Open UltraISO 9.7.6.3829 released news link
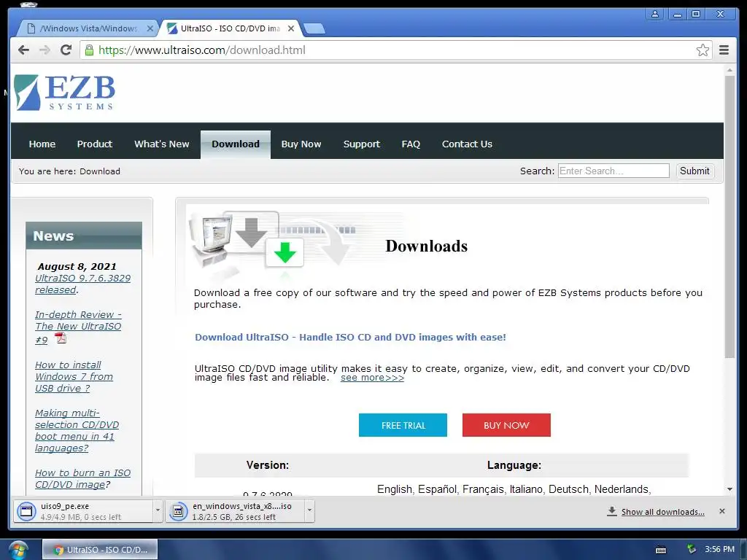This screenshot has height=560, width=747. (82, 284)
